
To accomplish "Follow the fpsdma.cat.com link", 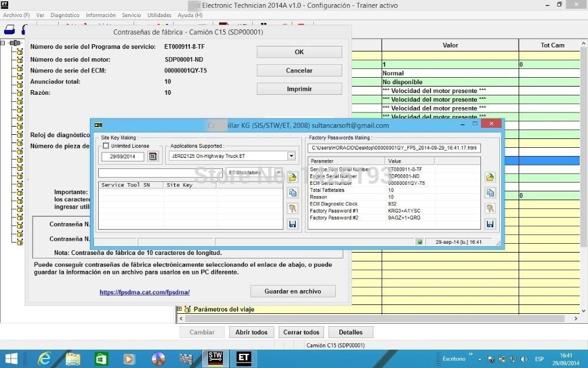I will 145,291.
